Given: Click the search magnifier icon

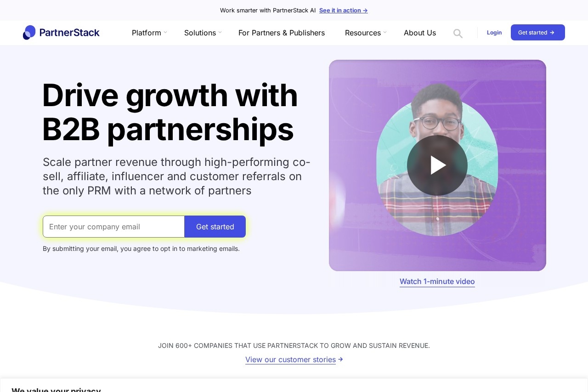Looking at the screenshot, I should coord(458,33).
